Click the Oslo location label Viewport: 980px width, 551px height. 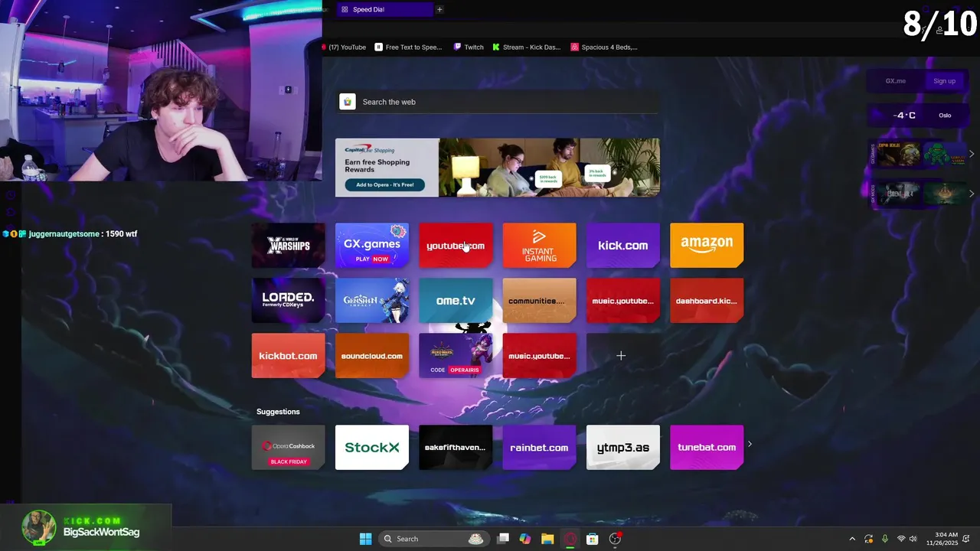point(945,116)
